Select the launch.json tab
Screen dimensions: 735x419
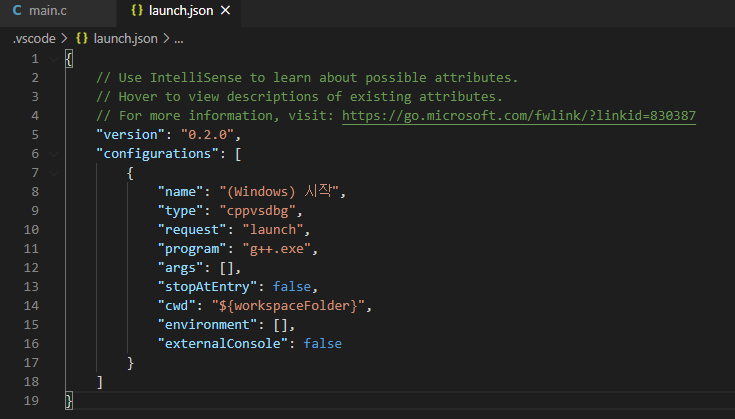click(180, 10)
